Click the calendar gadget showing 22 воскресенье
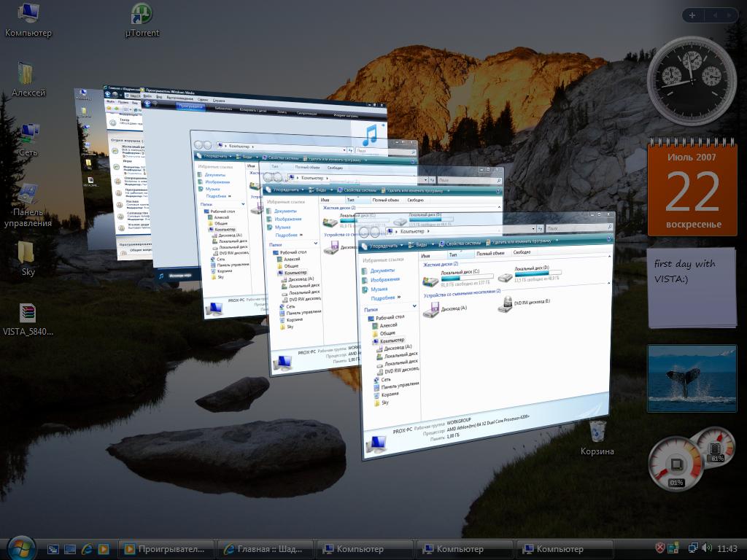 click(692, 188)
